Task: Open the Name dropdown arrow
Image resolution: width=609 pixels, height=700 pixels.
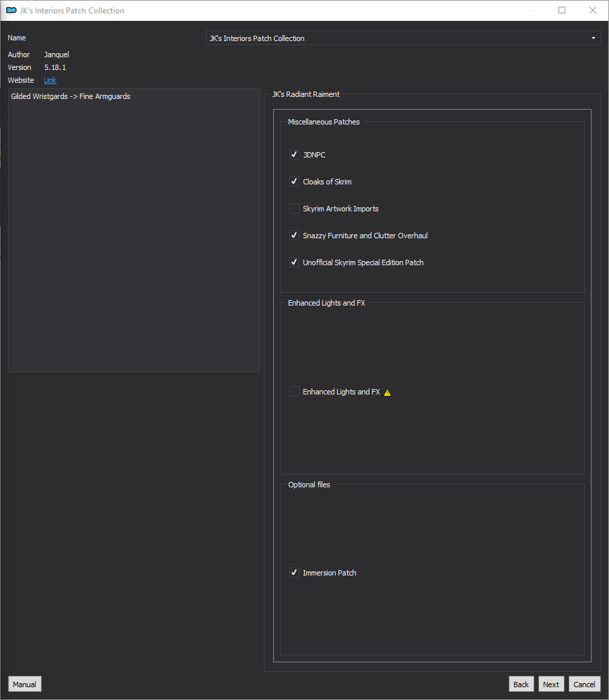Action: tap(594, 38)
